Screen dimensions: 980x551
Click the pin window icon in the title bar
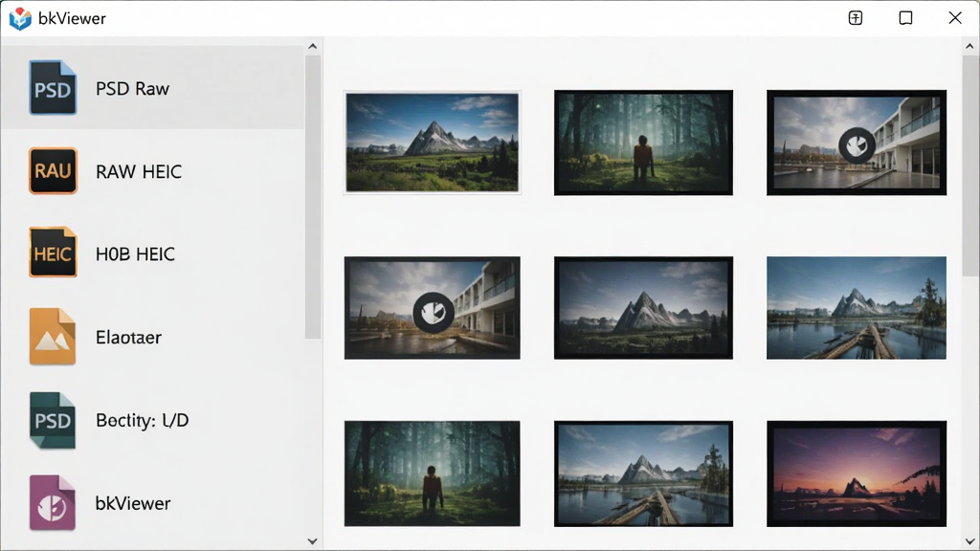tap(856, 18)
